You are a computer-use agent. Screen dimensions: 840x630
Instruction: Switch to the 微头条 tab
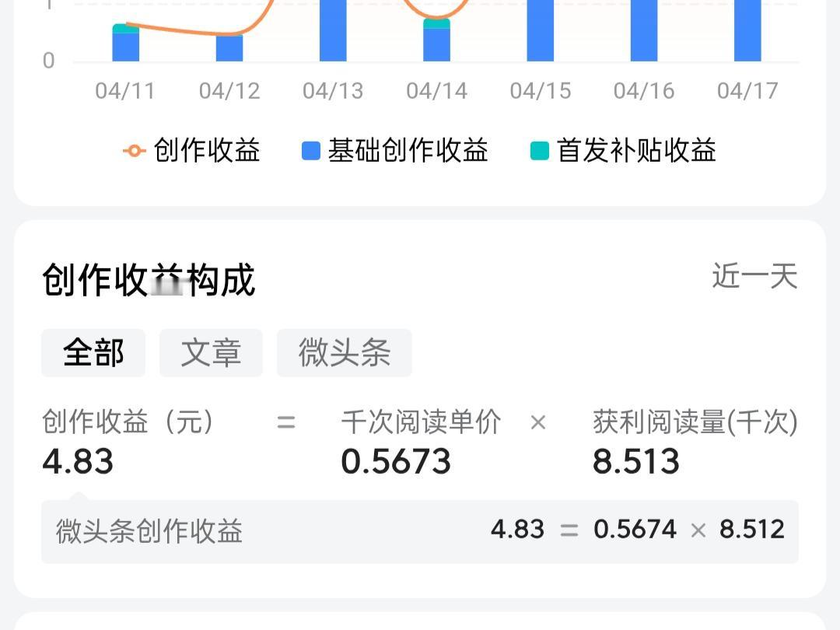(345, 352)
